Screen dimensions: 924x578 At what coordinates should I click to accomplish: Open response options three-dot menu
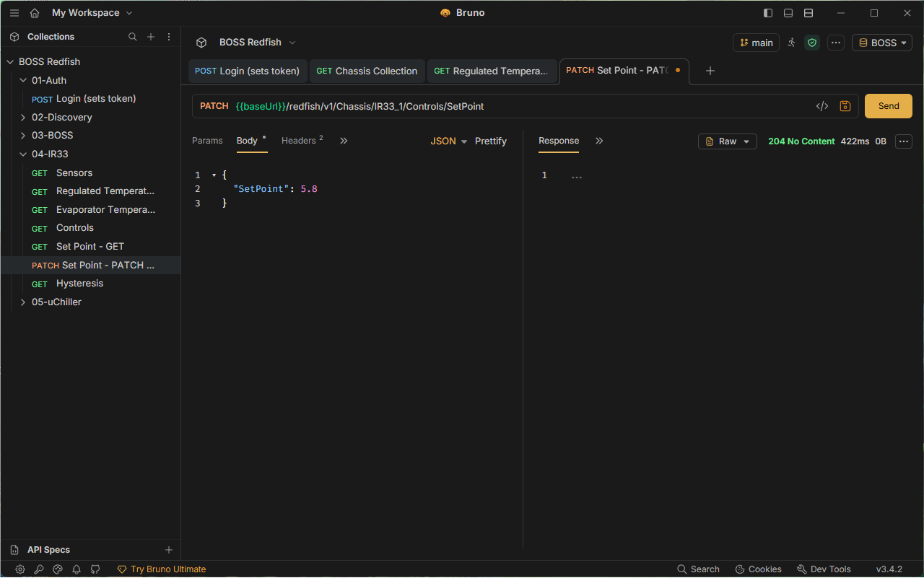click(904, 141)
